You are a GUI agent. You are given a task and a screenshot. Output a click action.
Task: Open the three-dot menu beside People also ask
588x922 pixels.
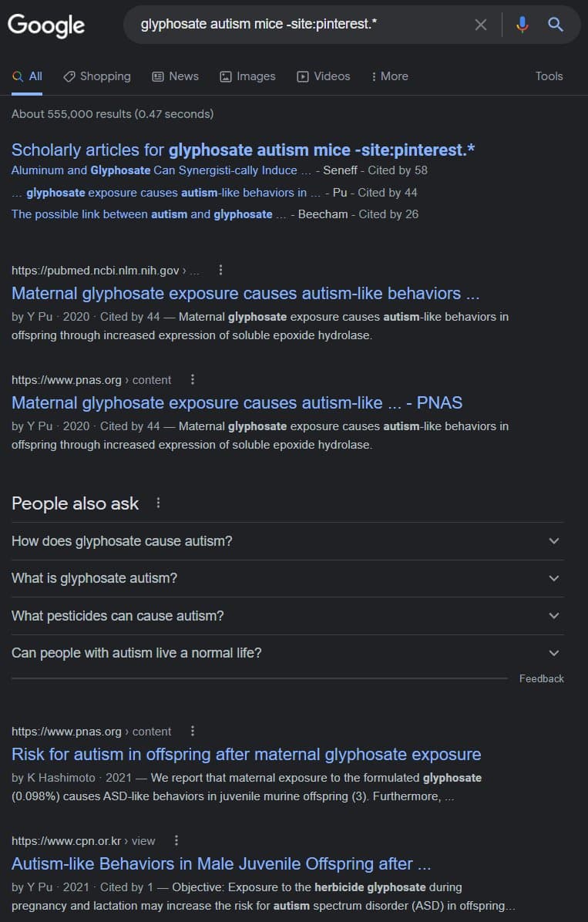(159, 503)
